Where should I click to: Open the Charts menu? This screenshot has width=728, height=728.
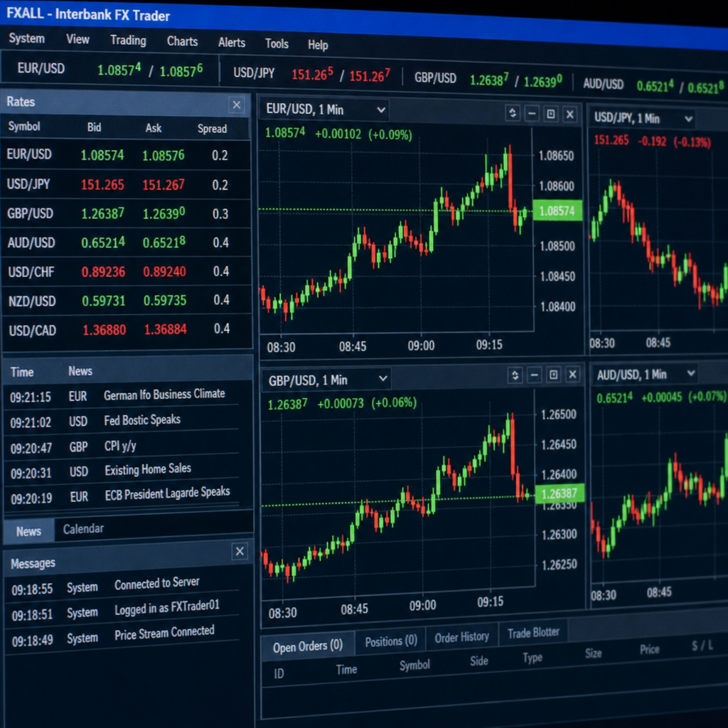183,42
